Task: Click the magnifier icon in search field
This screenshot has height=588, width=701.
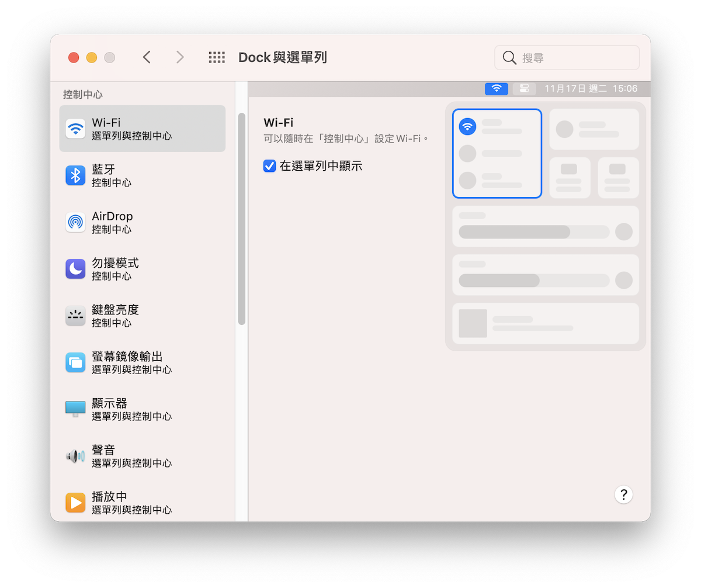Action: (509, 58)
